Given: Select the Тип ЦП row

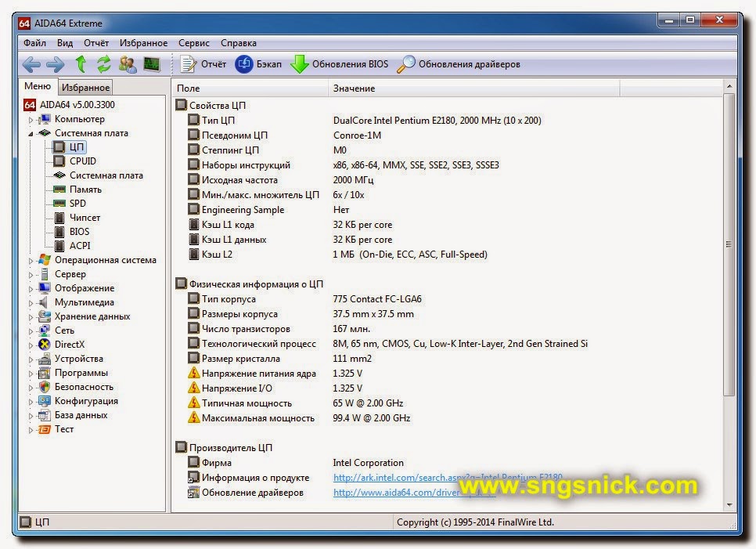Looking at the screenshot, I should coord(366,121).
